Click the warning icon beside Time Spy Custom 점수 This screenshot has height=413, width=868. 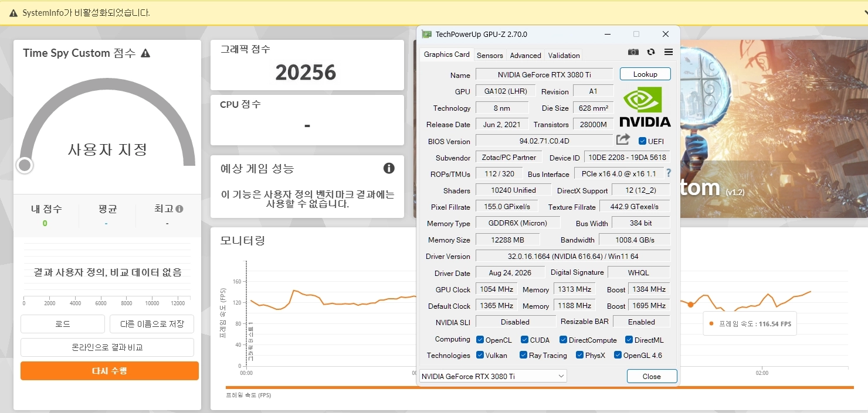[145, 53]
